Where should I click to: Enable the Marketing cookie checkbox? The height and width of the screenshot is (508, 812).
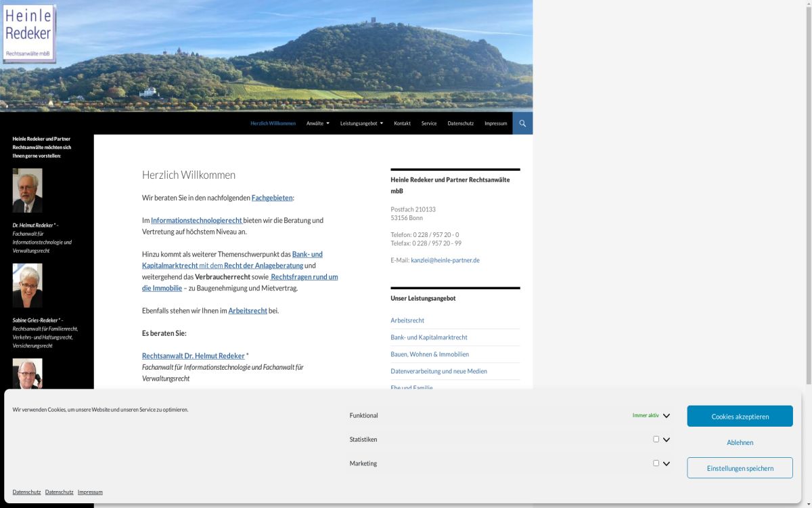pos(656,463)
